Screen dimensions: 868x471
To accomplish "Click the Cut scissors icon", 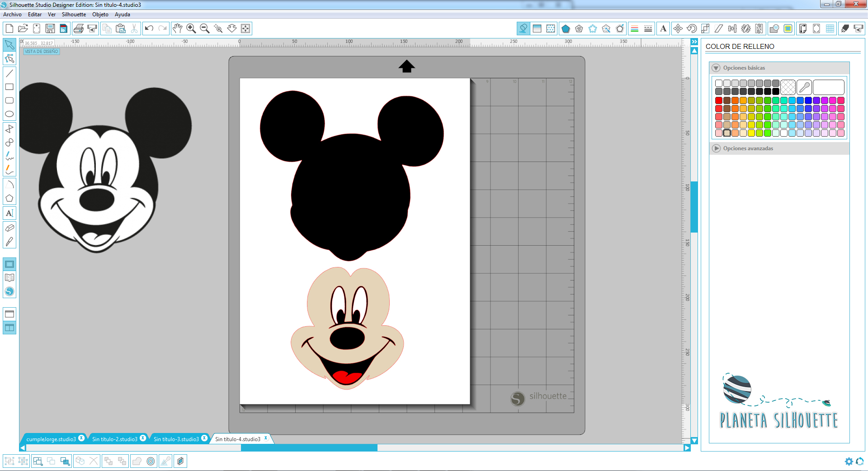I will (x=134, y=29).
